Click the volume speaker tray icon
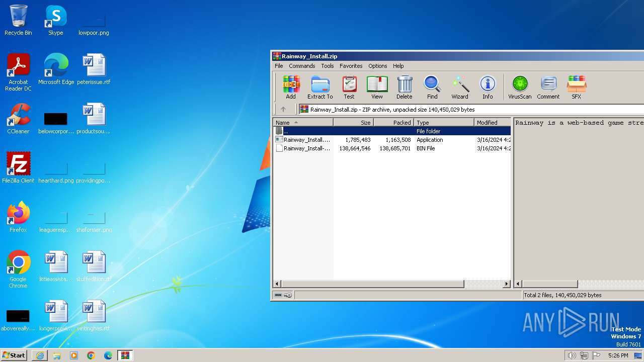Screen dimensions: 644x362 pos(572,355)
